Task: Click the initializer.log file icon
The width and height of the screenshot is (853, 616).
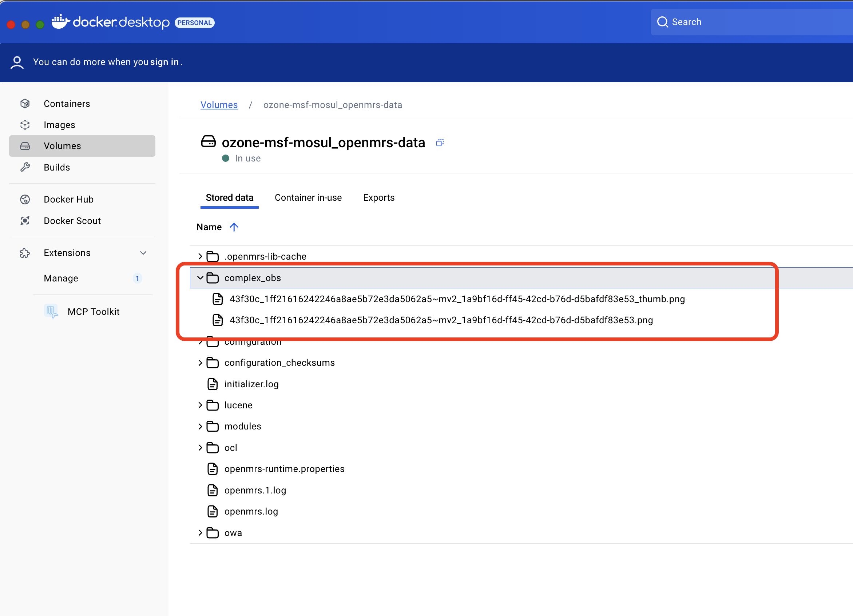Action: tap(213, 384)
